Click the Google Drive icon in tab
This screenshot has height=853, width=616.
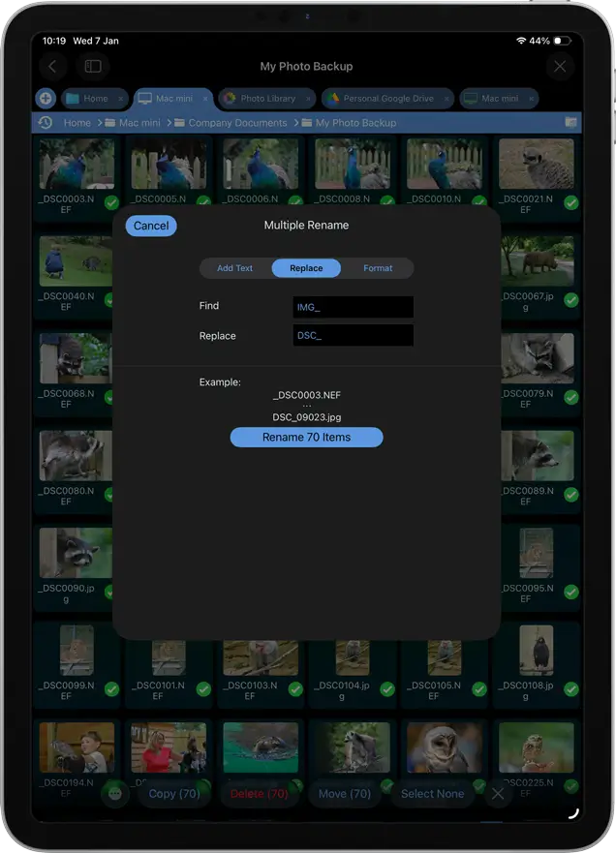click(333, 99)
